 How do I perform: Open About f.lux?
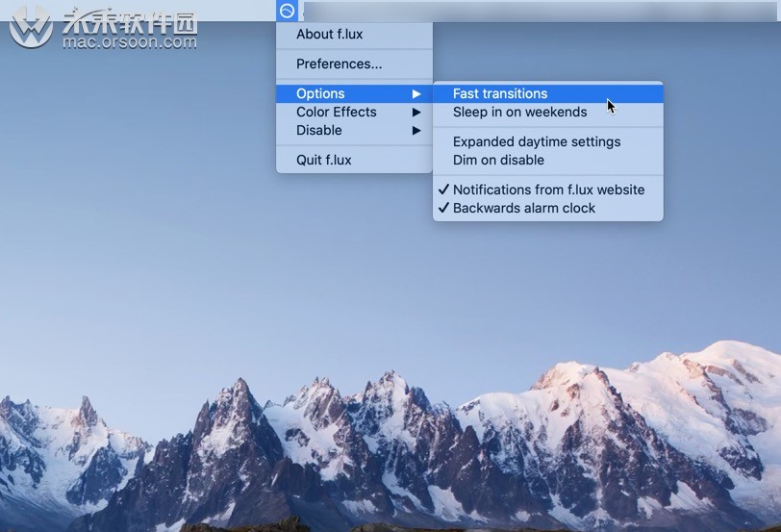(x=354, y=35)
